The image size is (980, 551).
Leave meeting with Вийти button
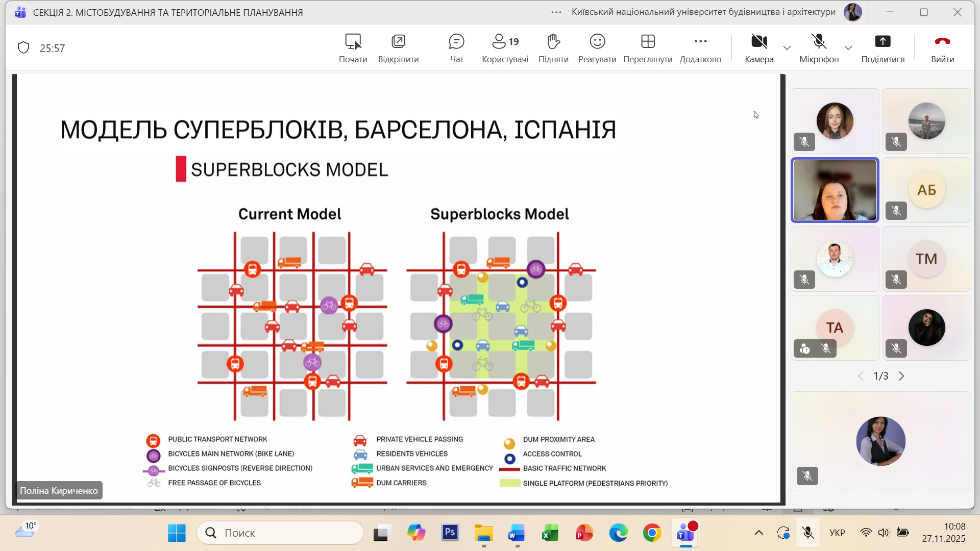click(942, 48)
